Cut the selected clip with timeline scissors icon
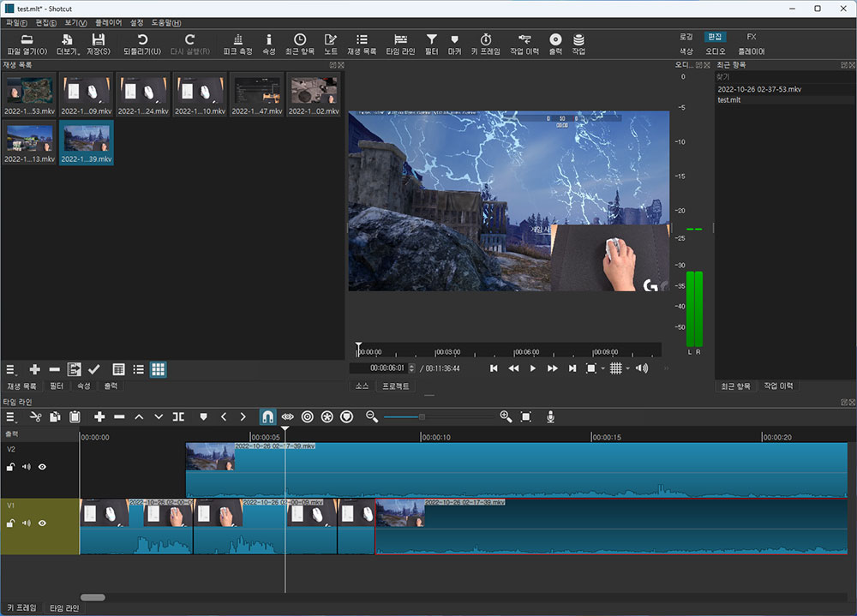Image resolution: width=857 pixels, height=616 pixels. pyautogui.click(x=35, y=417)
